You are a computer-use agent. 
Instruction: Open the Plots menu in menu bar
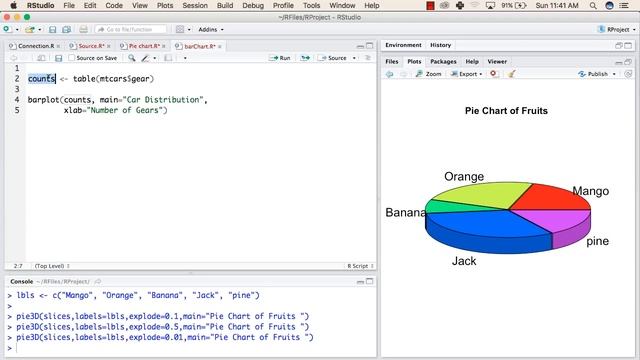point(165,6)
